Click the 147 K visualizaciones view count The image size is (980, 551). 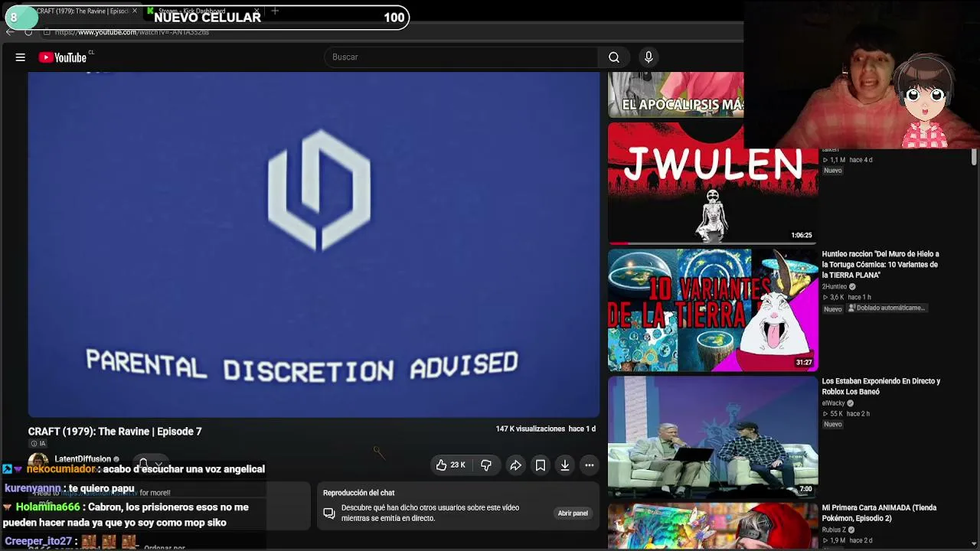pyautogui.click(x=530, y=429)
